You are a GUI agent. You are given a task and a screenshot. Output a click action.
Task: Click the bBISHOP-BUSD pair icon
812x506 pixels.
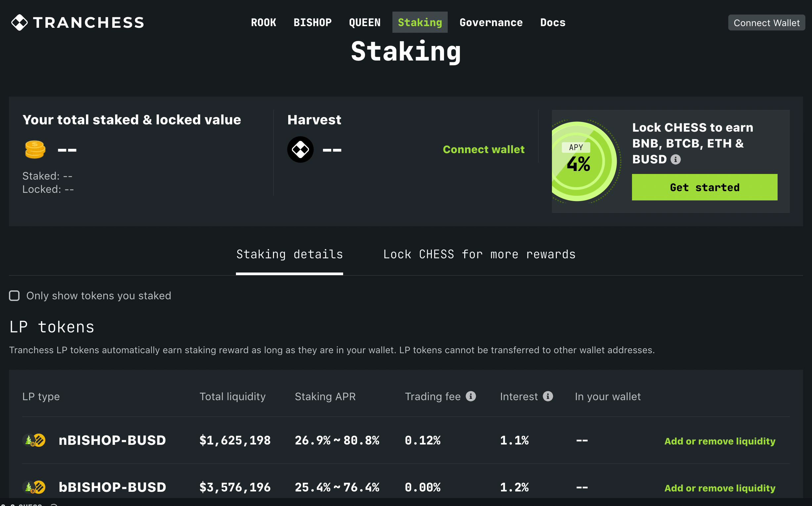[34, 487]
